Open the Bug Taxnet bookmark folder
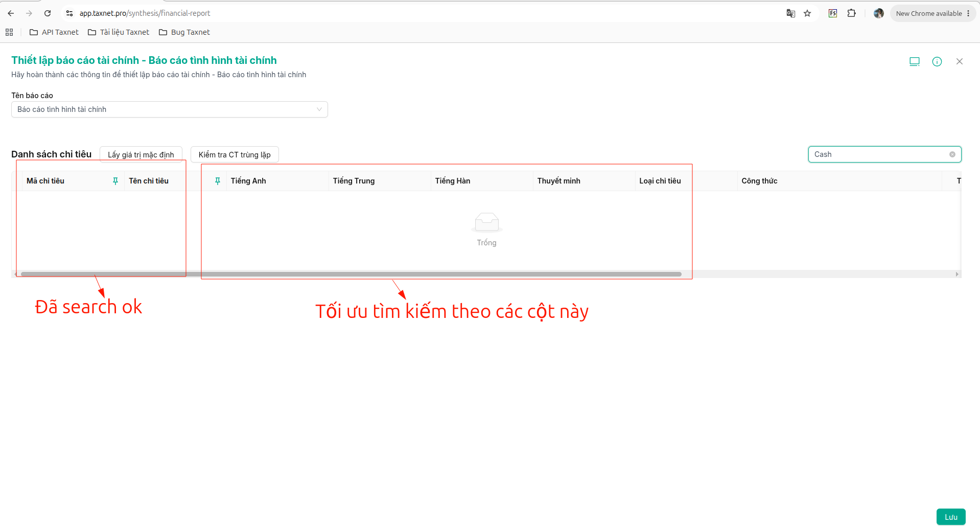 pos(184,32)
